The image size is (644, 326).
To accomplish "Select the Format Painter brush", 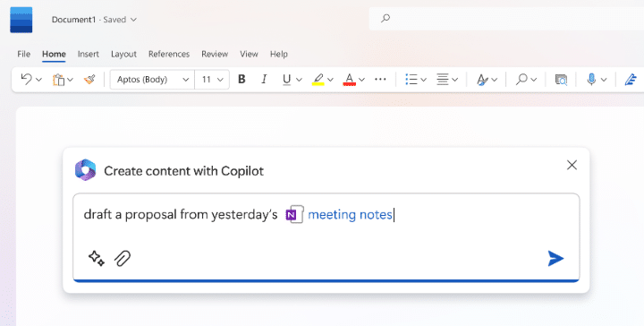I will click(89, 79).
